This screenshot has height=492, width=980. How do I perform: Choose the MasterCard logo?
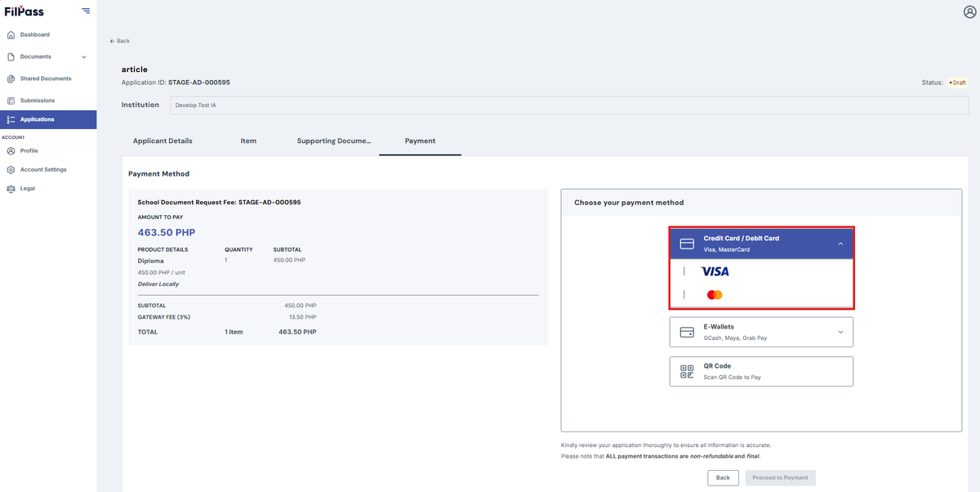point(715,295)
